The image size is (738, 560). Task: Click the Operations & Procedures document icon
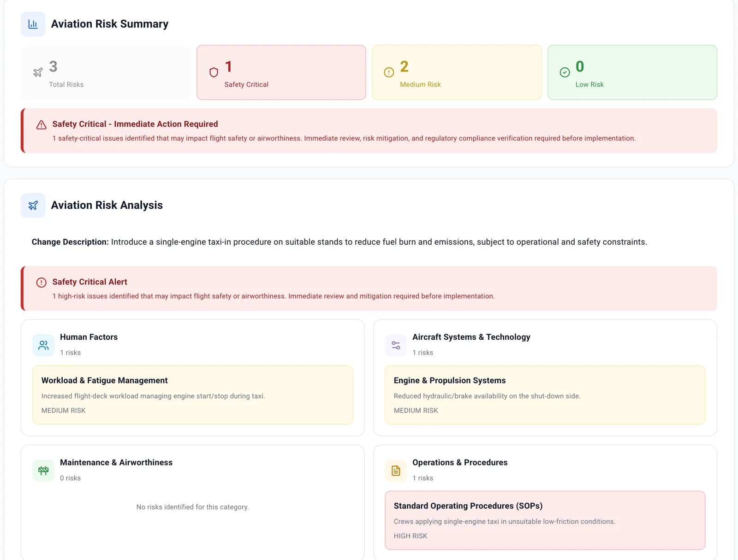tap(396, 471)
